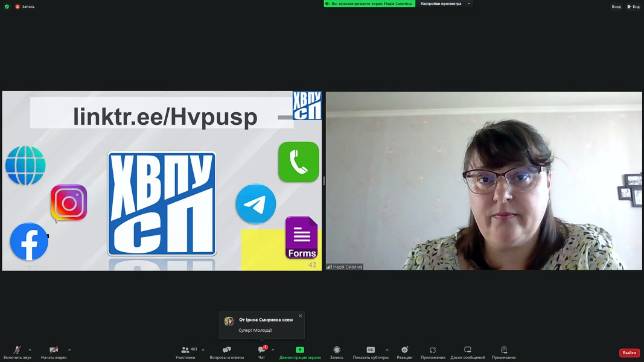Open Настройки просмотра view options dropdown
This screenshot has width=644, height=362.
pyautogui.click(x=445, y=4)
